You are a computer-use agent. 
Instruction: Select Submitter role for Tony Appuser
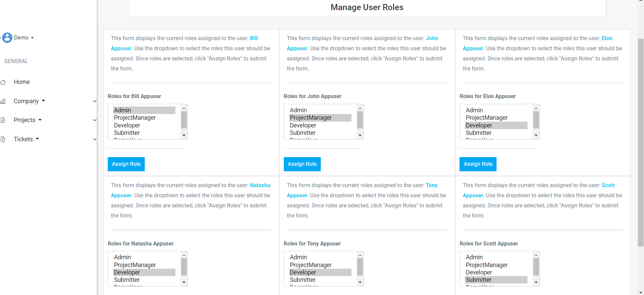tap(320, 280)
